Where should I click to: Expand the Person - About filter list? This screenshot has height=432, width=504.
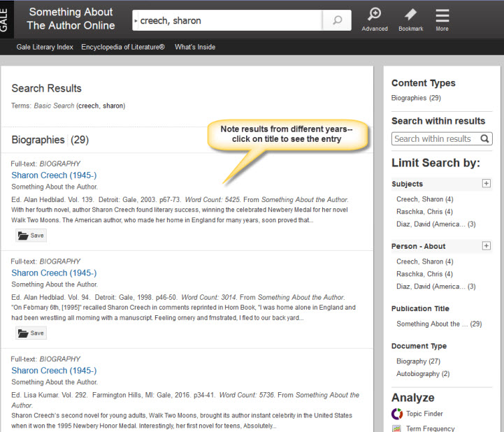pos(487,245)
